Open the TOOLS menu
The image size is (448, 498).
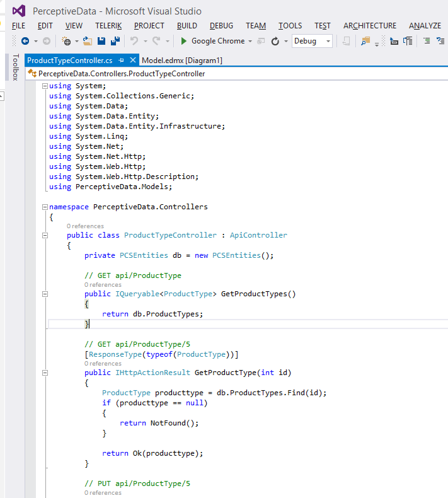290,26
